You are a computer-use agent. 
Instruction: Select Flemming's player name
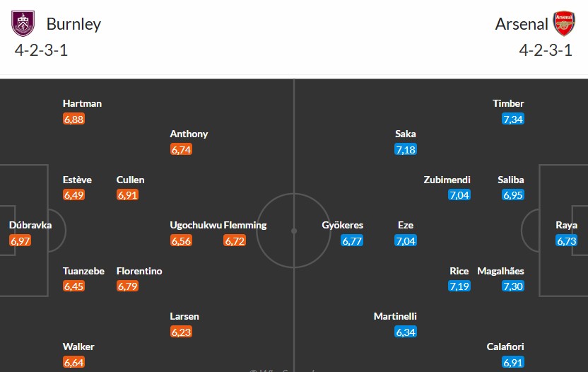245,225
